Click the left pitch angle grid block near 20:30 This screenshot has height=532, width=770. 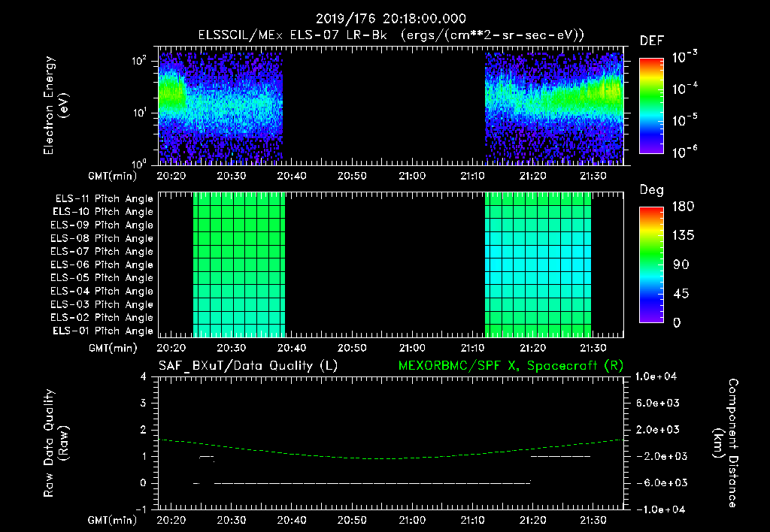[239, 264]
